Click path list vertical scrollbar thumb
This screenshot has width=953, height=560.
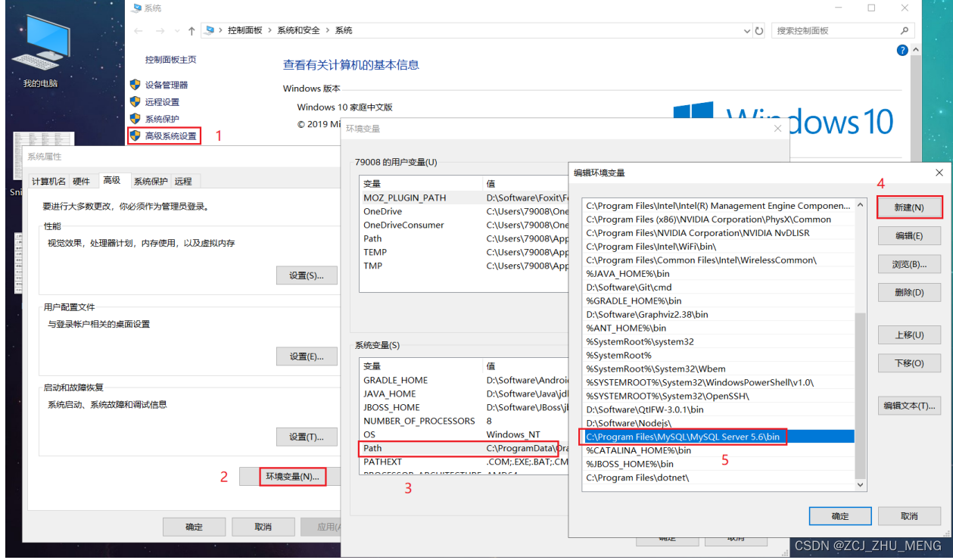[860, 395]
